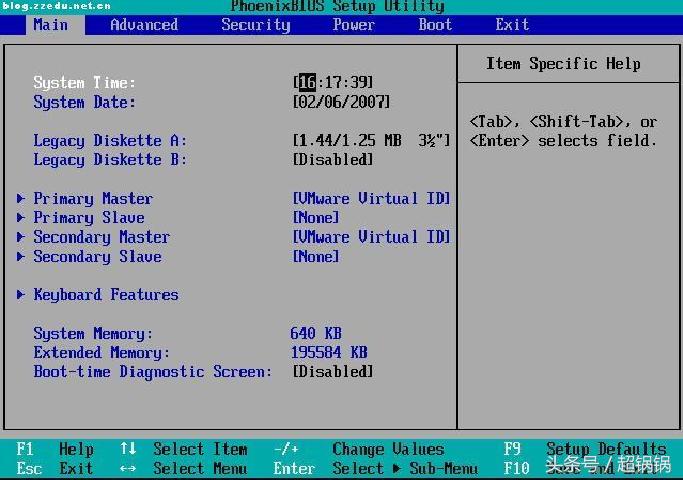Expand the Secondary Slave arrow
683x480 pixels.
(21, 257)
